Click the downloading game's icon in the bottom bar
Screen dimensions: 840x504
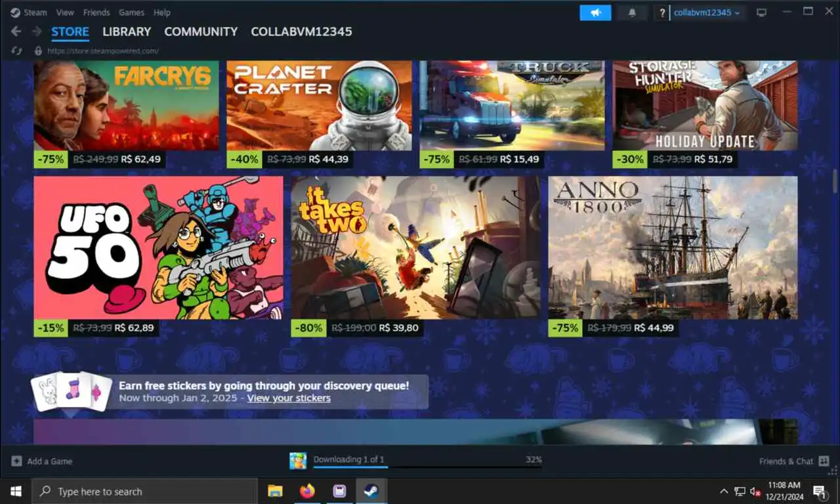coord(298,461)
